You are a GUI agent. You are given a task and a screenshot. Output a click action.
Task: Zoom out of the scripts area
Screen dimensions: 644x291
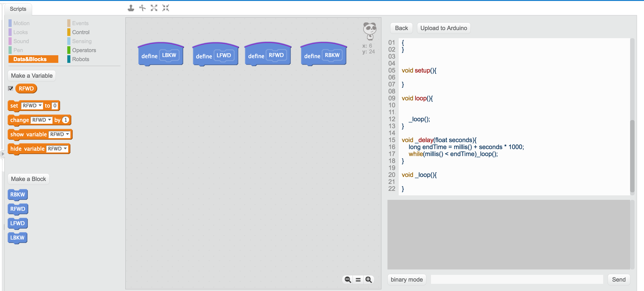pyautogui.click(x=347, y=279)
